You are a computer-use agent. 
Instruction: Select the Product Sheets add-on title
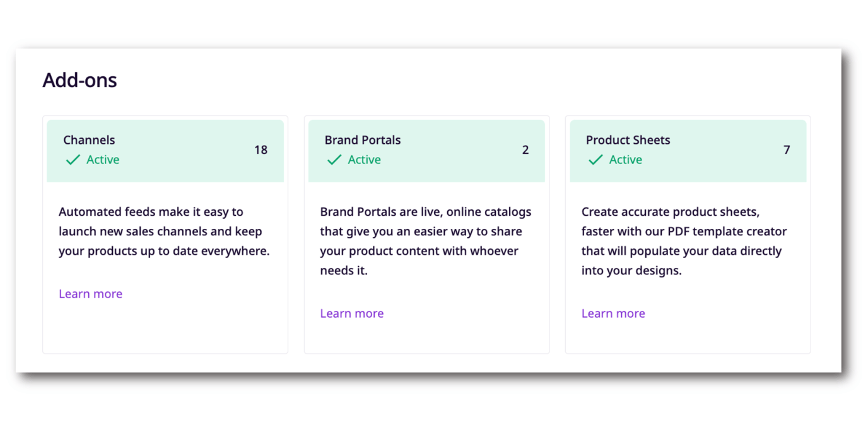pyautogui.click(x=628, y=140)
